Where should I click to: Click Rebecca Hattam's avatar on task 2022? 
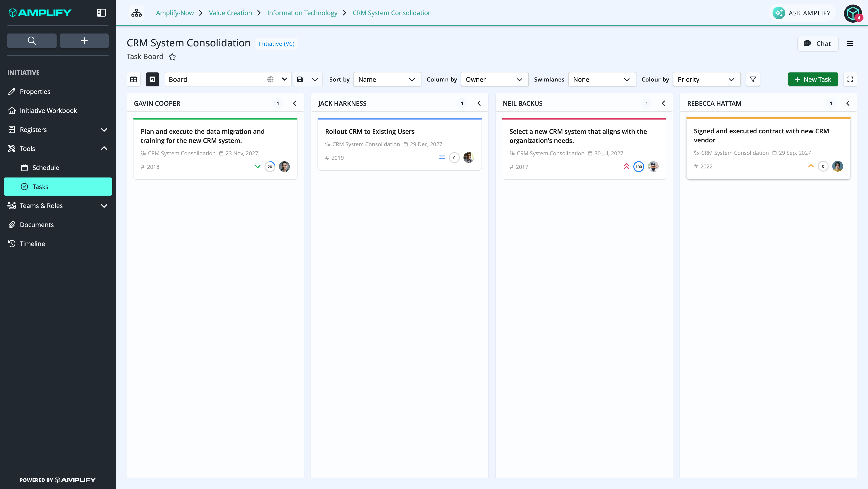pos(837,166)
